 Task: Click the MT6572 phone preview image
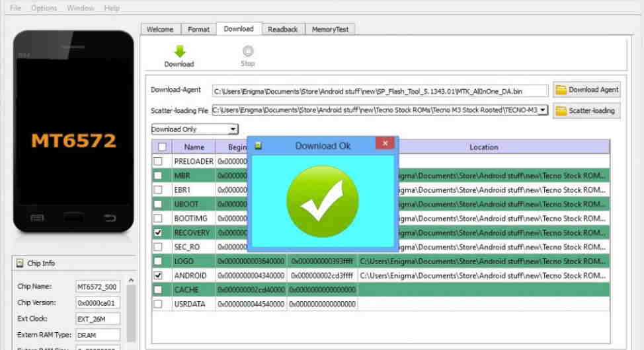coord(73,131)
